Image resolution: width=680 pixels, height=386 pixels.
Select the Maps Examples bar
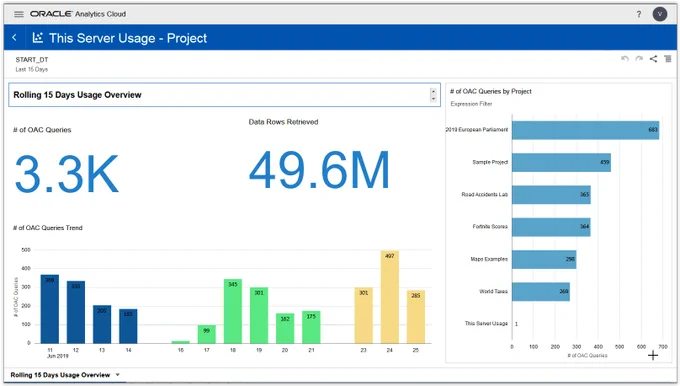[544, 259]
